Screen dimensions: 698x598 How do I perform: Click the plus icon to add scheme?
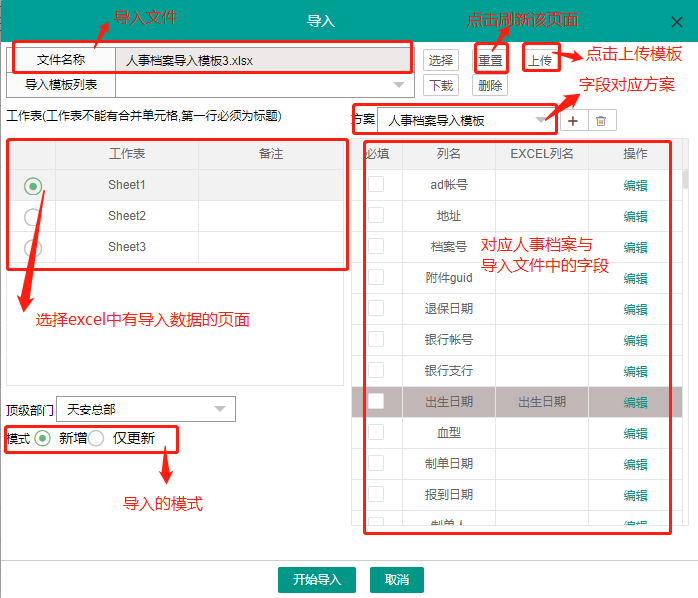click(x=572, y=121)
